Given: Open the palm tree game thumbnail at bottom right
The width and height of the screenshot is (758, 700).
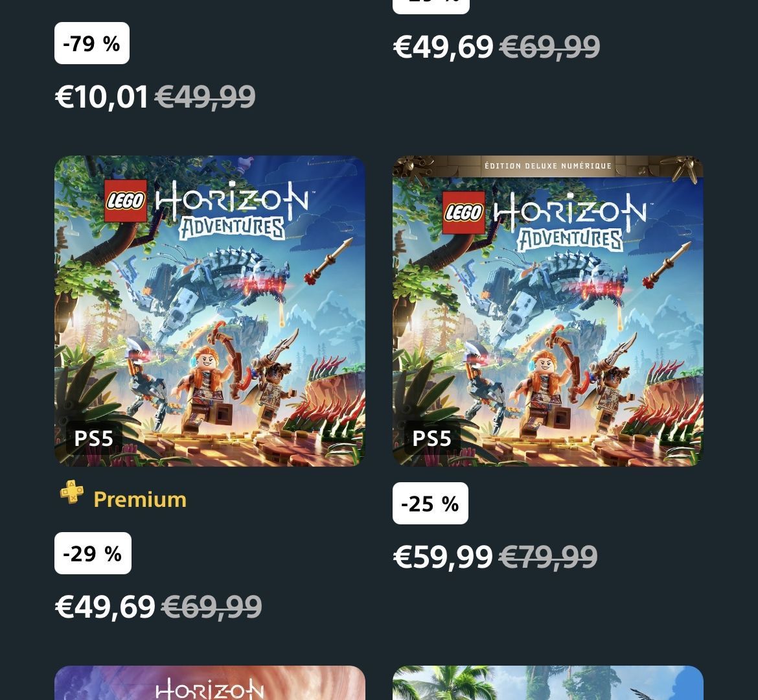Looking at the screenshot, I should 547,683.
